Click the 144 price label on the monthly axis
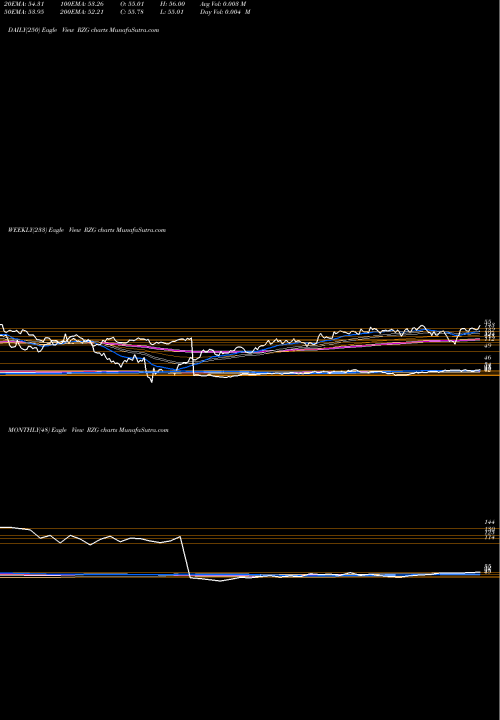This screenshot has width=500, height=720. pos(489,522)
